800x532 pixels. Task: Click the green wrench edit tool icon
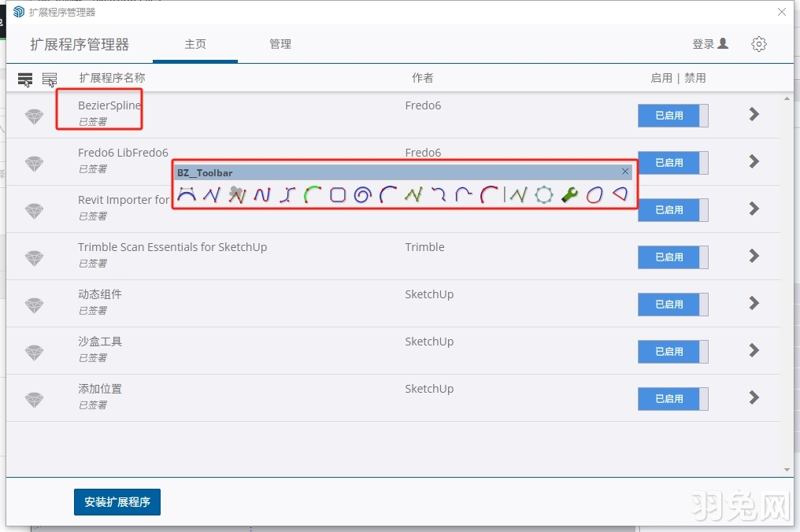point(569,194)
